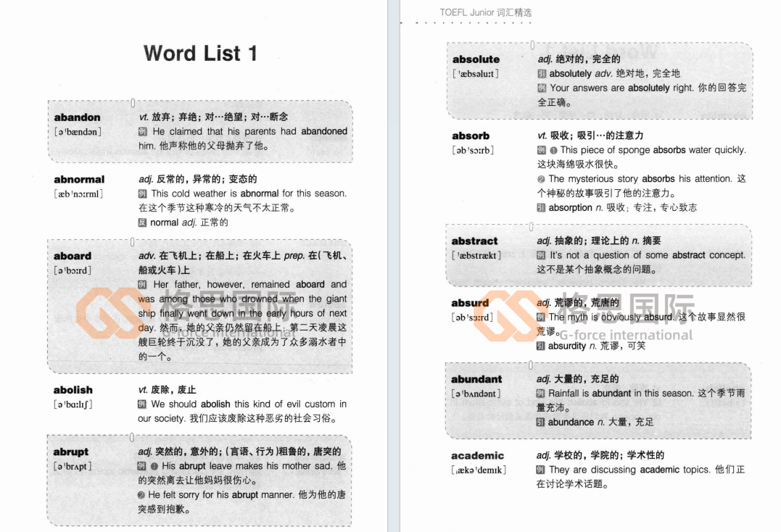Click the 同 synonym icon beside absolutely

click(x=542, y=73)
